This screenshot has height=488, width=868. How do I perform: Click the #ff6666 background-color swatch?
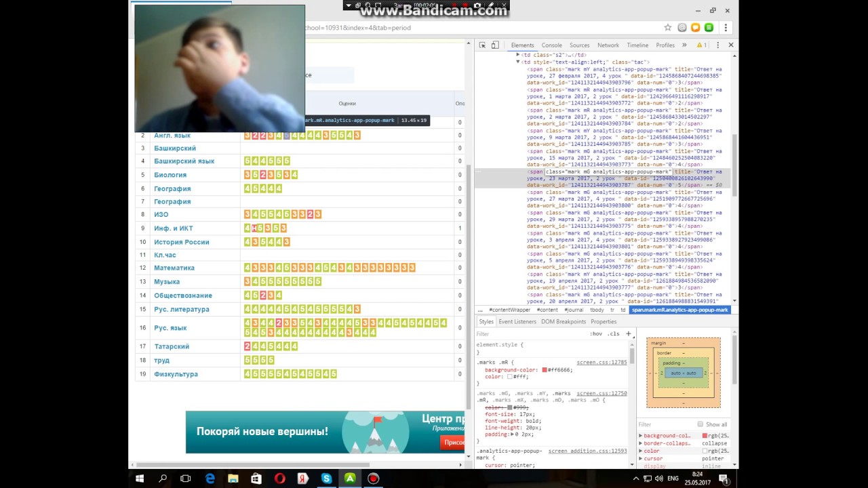[545, 370]
